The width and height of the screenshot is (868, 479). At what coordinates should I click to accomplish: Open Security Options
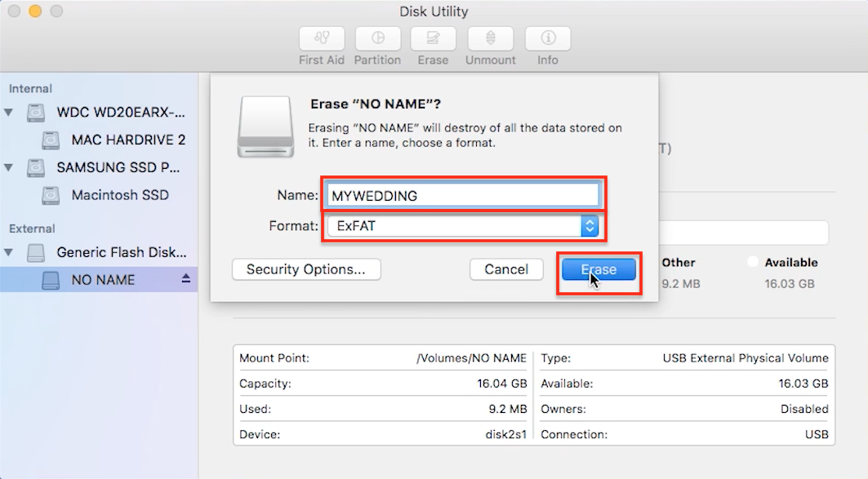306,269
